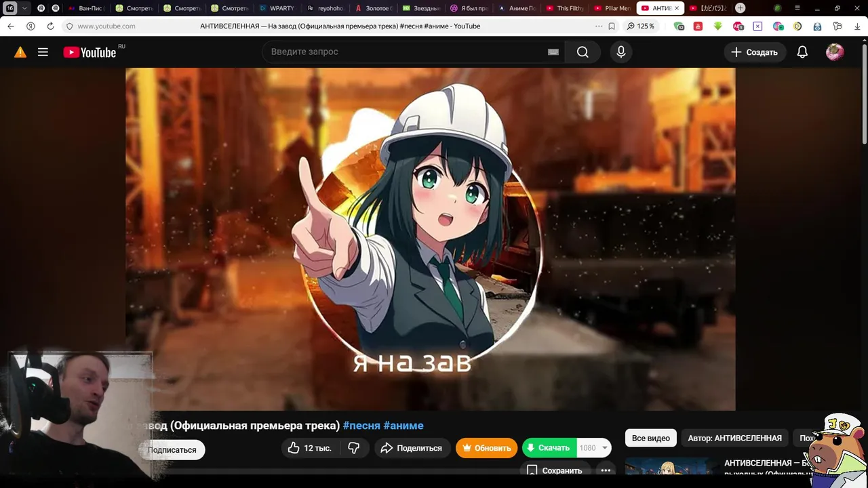This screenshot has height=488, width=868.
Task: Click the green download arrow extension
Action: click(x=717, y=26)
